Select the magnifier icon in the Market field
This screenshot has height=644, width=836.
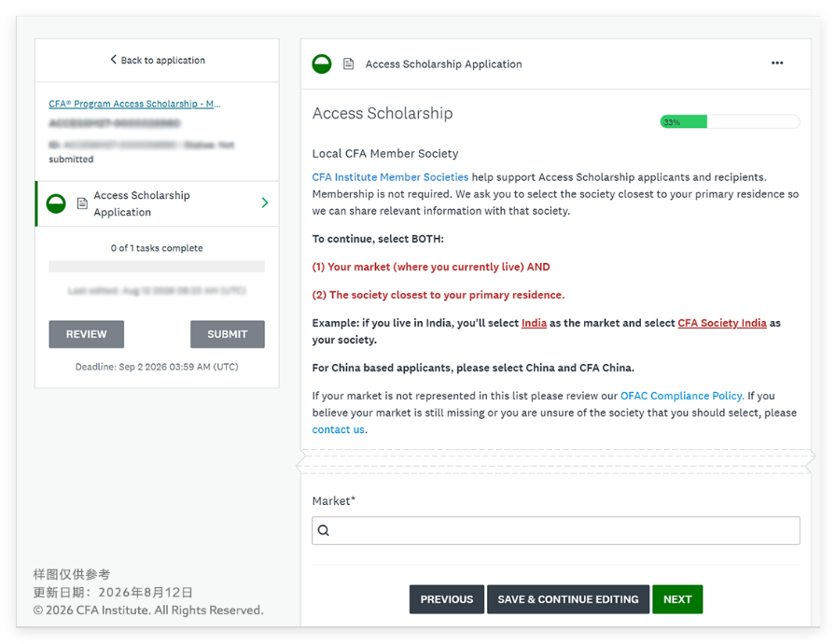pyautogui.click(x=324, y=530)
